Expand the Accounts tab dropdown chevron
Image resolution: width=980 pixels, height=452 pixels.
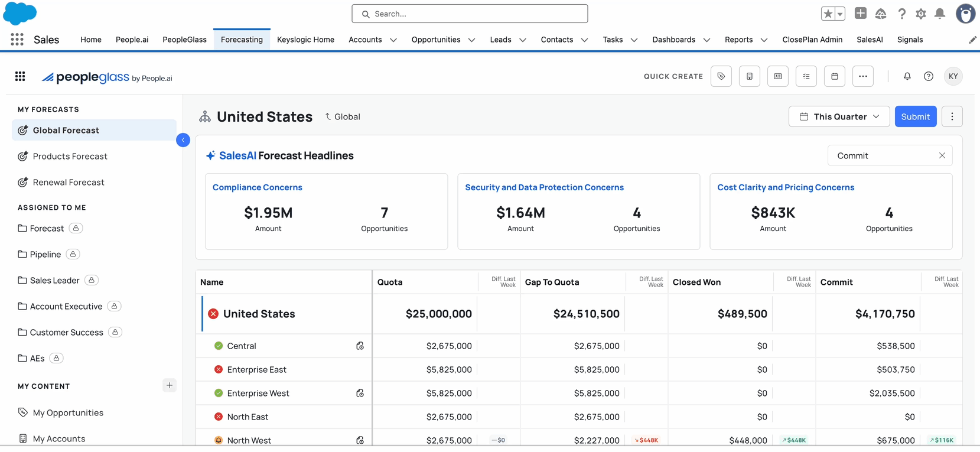tap(393, 40)
